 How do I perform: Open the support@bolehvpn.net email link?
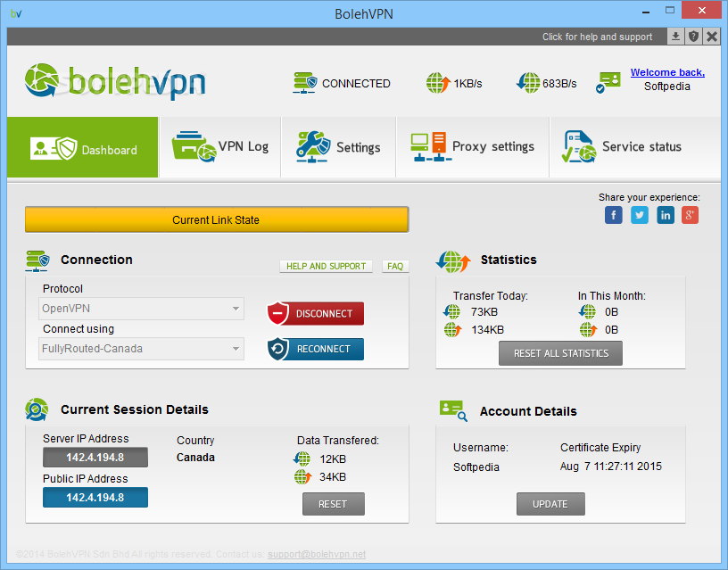coord(317,554)
